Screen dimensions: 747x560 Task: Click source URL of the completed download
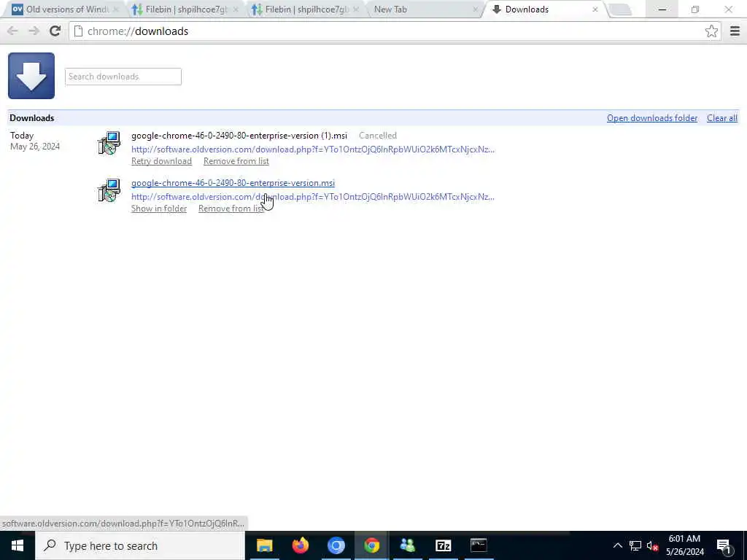(x=312, y=197)
